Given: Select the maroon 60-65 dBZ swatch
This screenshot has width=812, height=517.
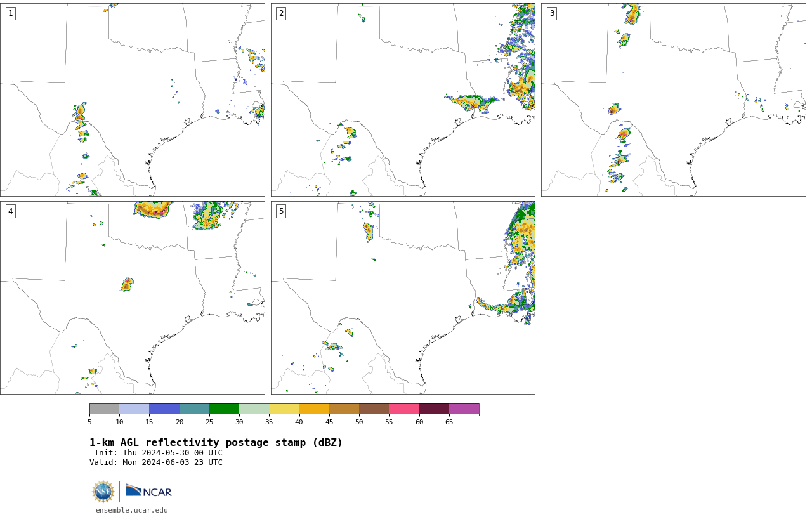Looking at the screenshot, I should pyautogui.click(x=434, y=409).
